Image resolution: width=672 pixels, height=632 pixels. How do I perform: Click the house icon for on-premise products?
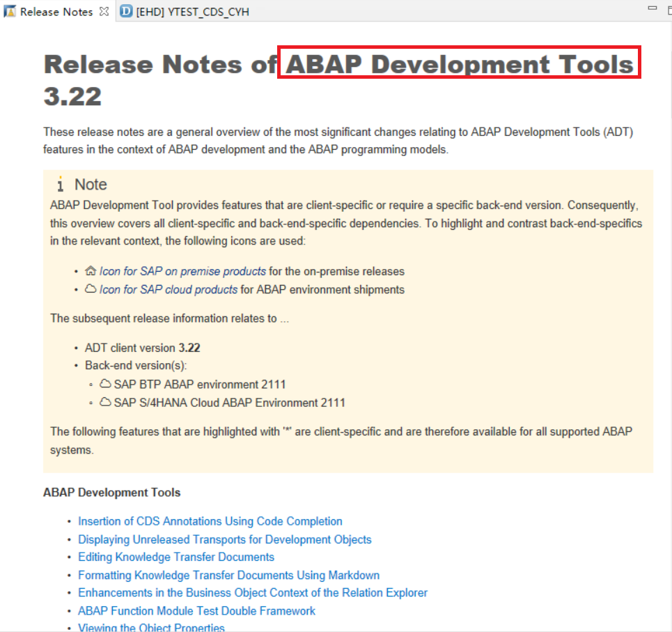[x=91, y=271]
